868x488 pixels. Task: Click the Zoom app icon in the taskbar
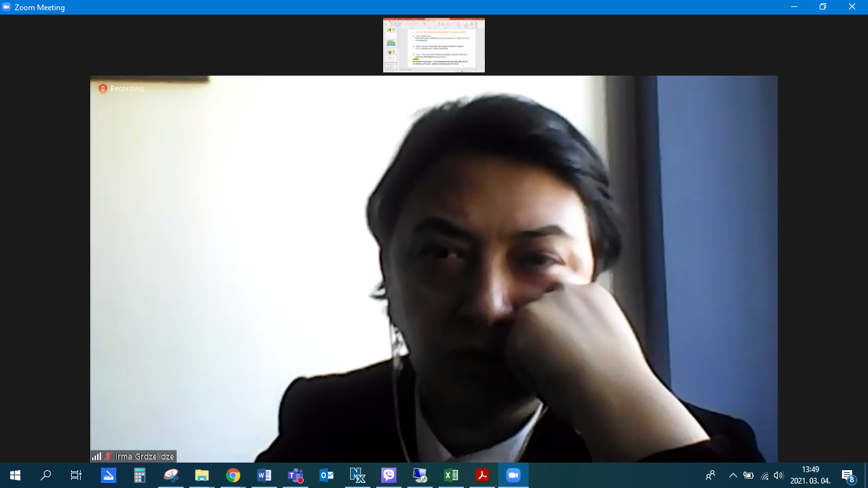[513, 475]
